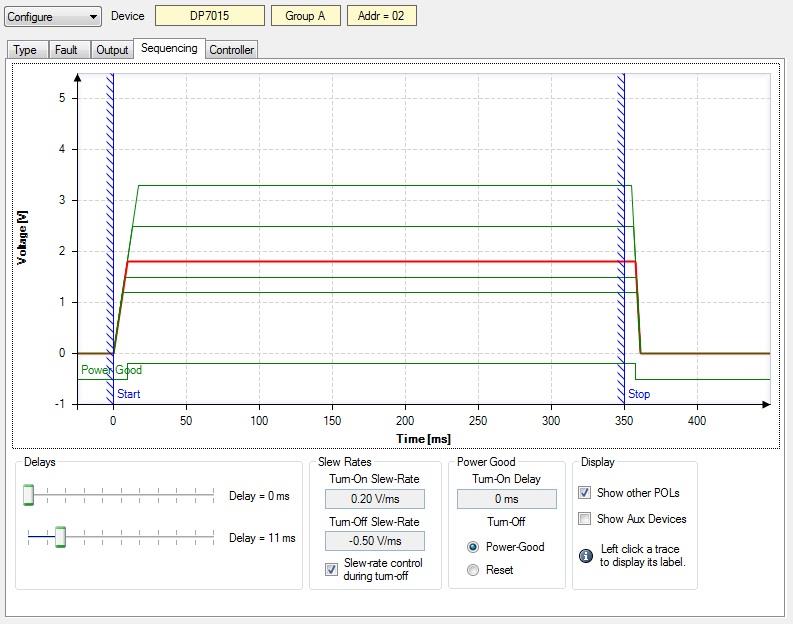Click the DP7015 device field
Viewport: 793px width, 624px height.
click(210, 16)
